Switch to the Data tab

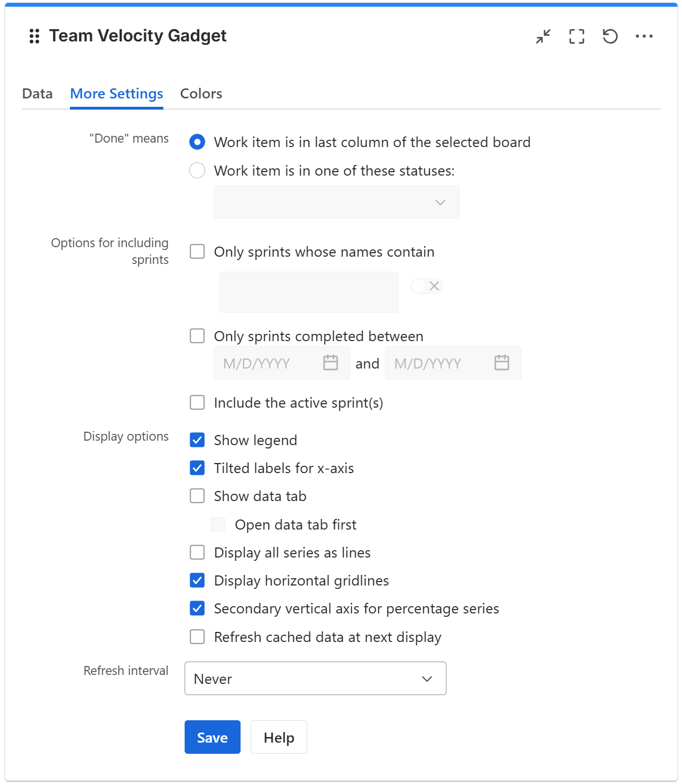pyautogui.click(x=37, y=93)
